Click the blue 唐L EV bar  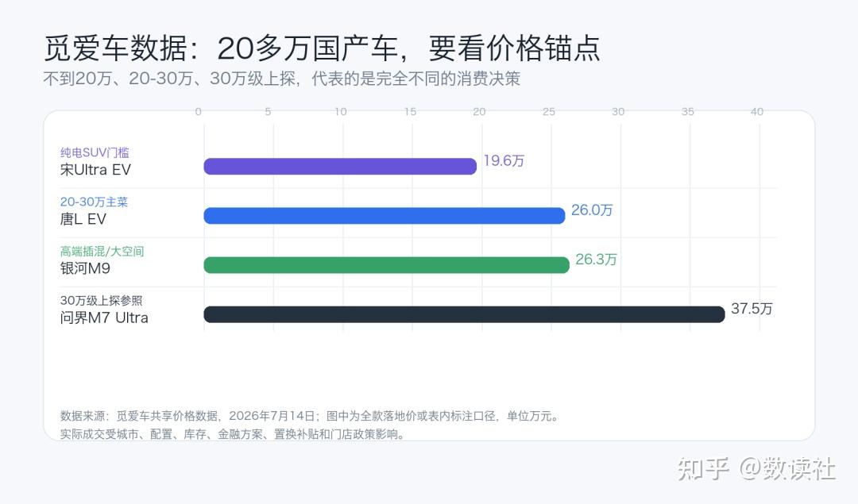(x=385, y=215)
